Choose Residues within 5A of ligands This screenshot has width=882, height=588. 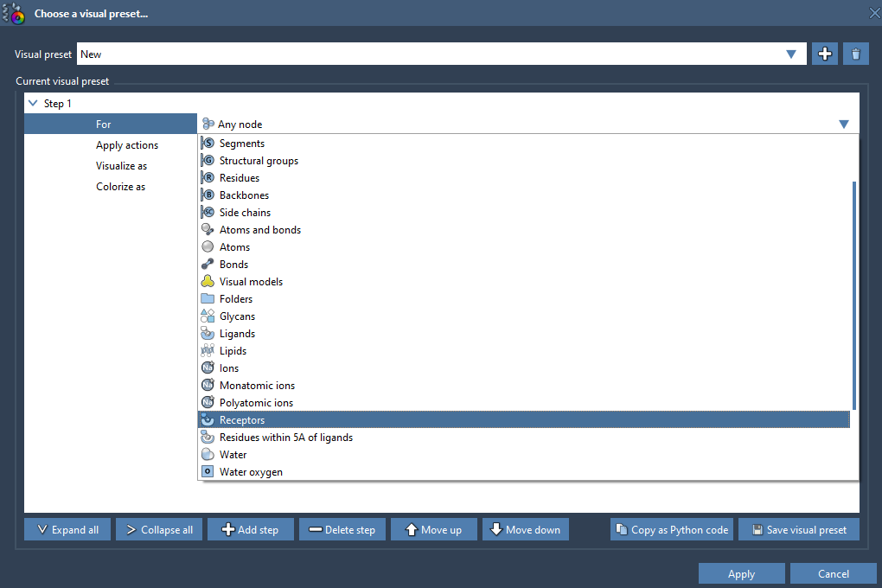tap(285, 438)
